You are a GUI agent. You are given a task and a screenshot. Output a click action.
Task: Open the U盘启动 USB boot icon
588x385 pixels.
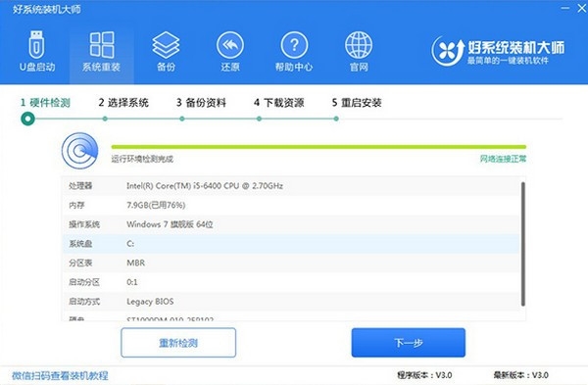coord(37,52)
